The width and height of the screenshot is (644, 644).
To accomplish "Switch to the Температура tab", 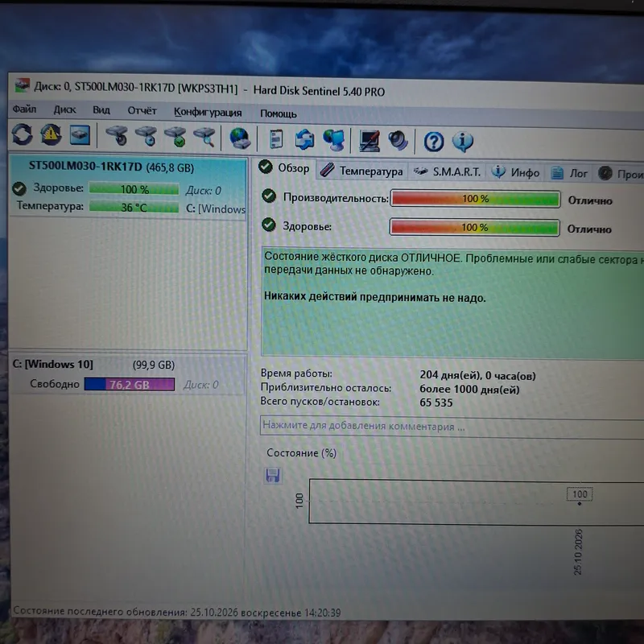I will pos(361,171).
